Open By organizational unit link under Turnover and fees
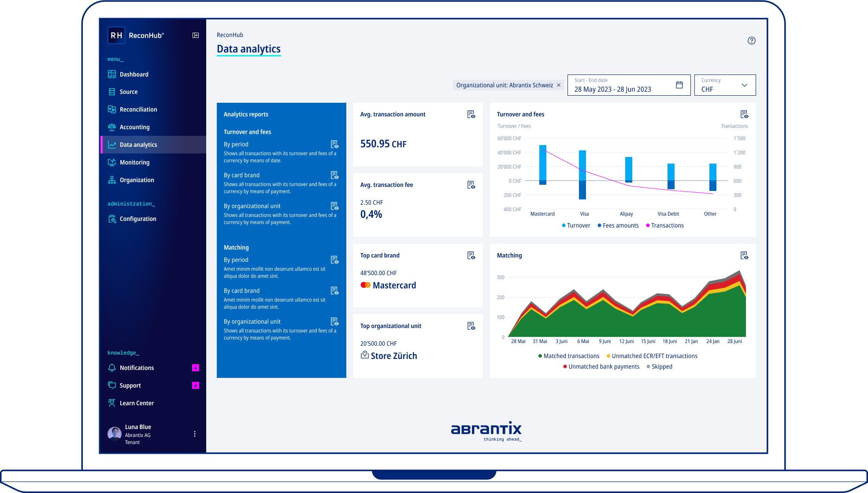868x493 pixels. tap(252, 206)
